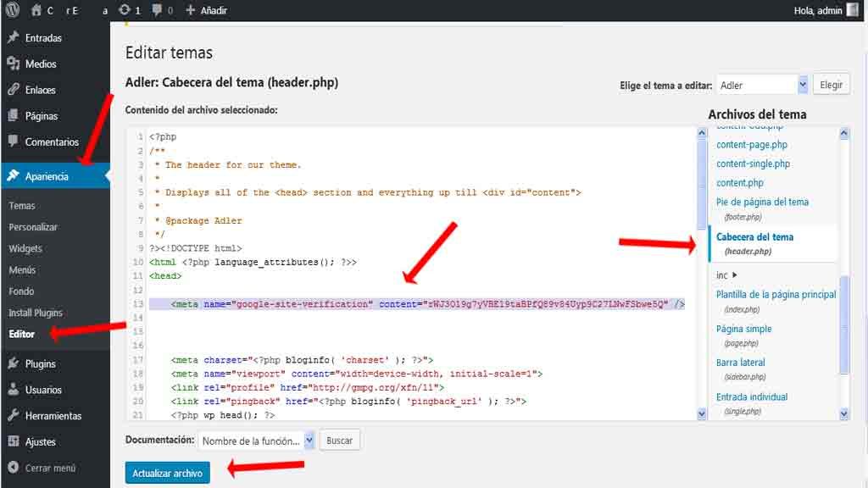868x488 pixels.
Task: Click the Cerrar menú collapse icon
Action: pos(14,468)
